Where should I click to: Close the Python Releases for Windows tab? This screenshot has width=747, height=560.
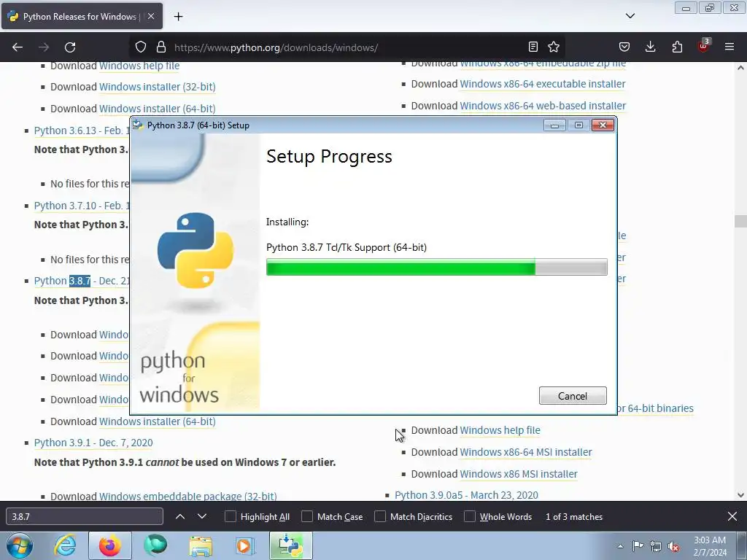(150, 16)
